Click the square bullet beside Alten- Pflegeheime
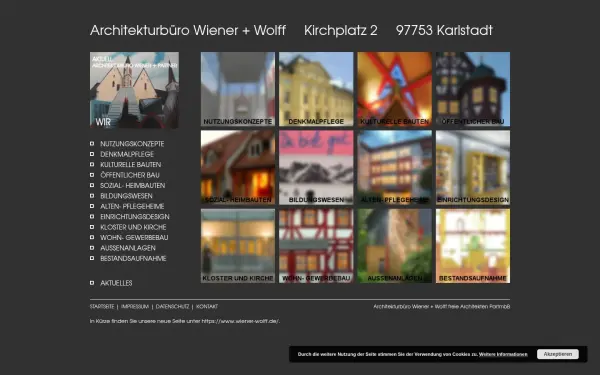Viewport: 600px width, 375px height. [x=92, y=206]
